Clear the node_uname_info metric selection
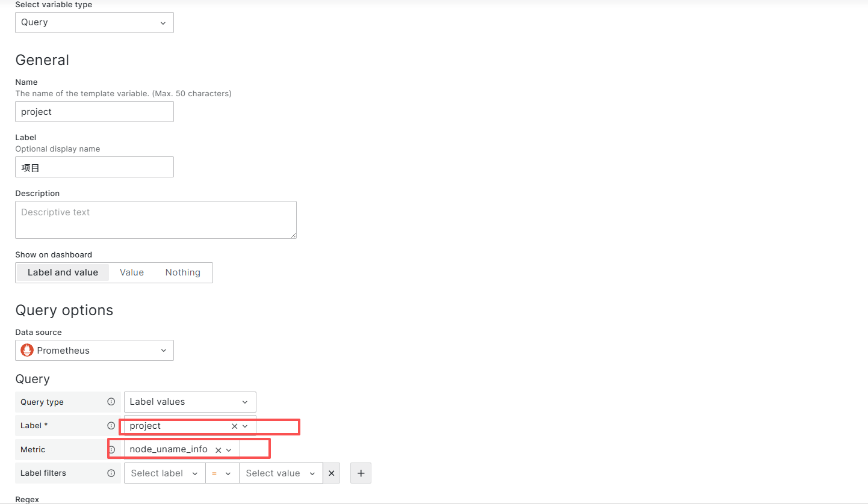The width and height of the screenshot is (868, 504). point(219,450)
